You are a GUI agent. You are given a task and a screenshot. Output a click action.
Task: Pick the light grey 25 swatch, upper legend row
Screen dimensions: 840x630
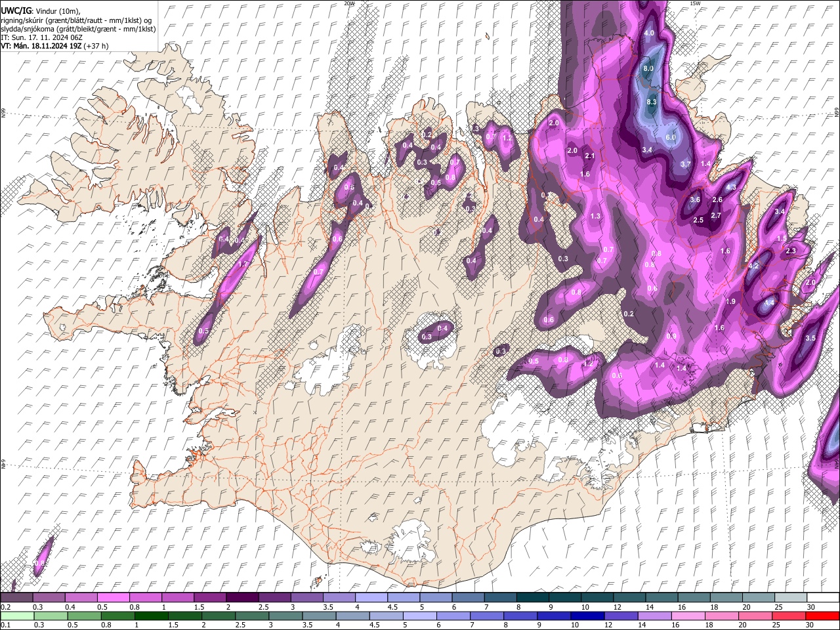(x=790, y=598)
